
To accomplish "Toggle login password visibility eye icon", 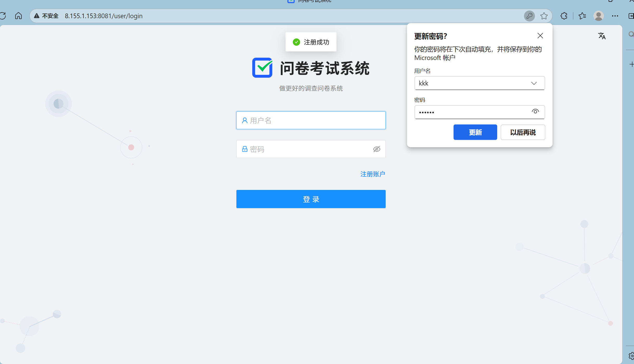I will (377, 149).
